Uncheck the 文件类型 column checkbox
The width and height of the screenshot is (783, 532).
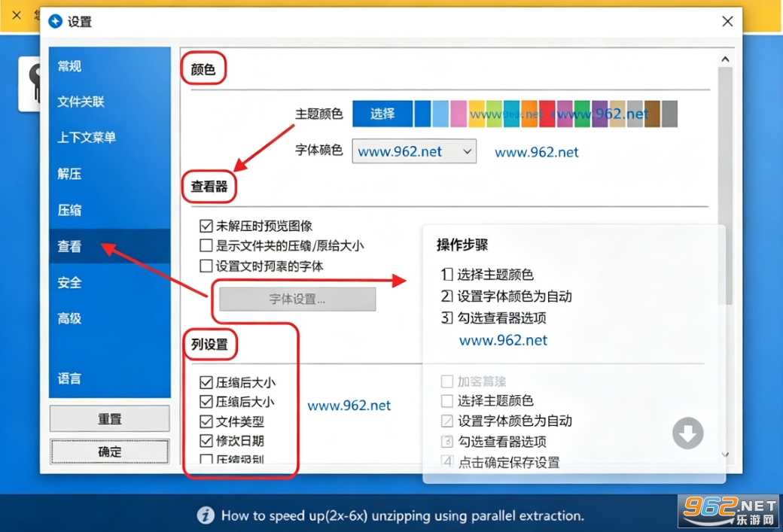pos(206,421)
